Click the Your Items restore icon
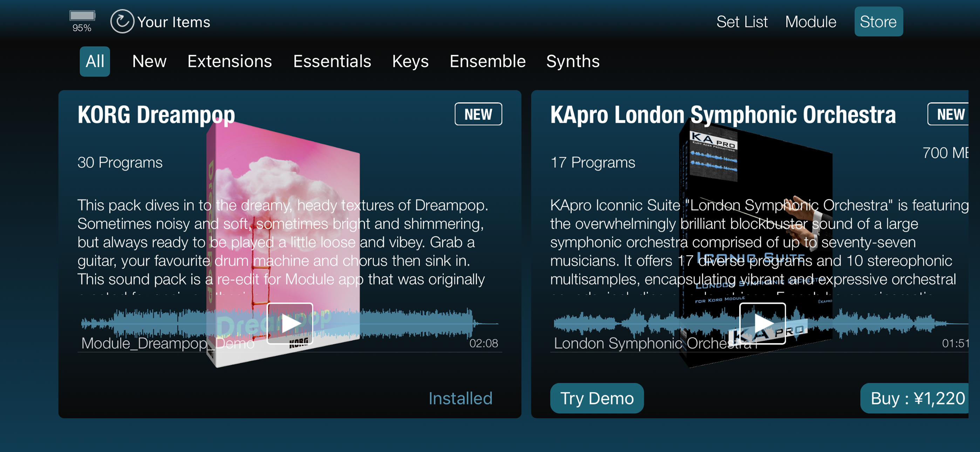 point(122,21)
